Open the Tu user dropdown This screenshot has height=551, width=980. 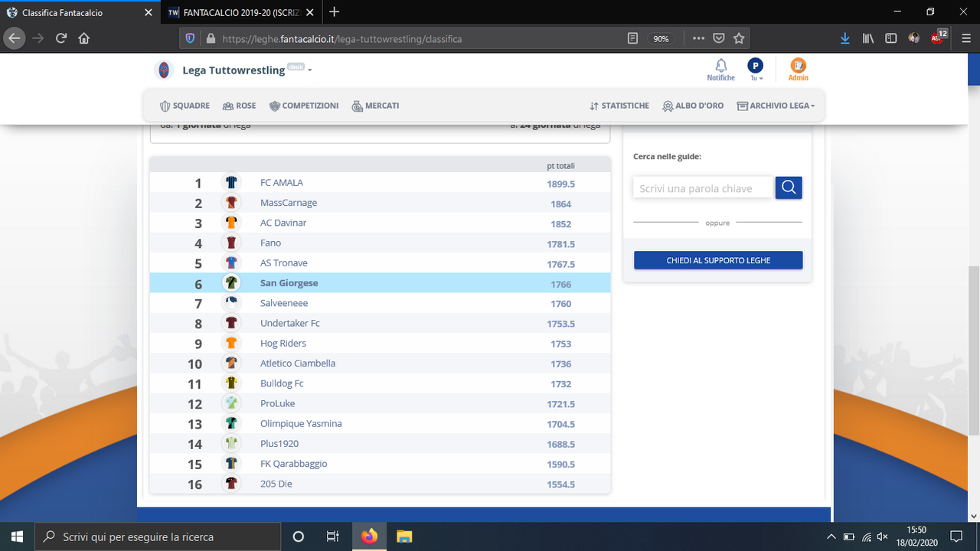click(x=756, y=69)
